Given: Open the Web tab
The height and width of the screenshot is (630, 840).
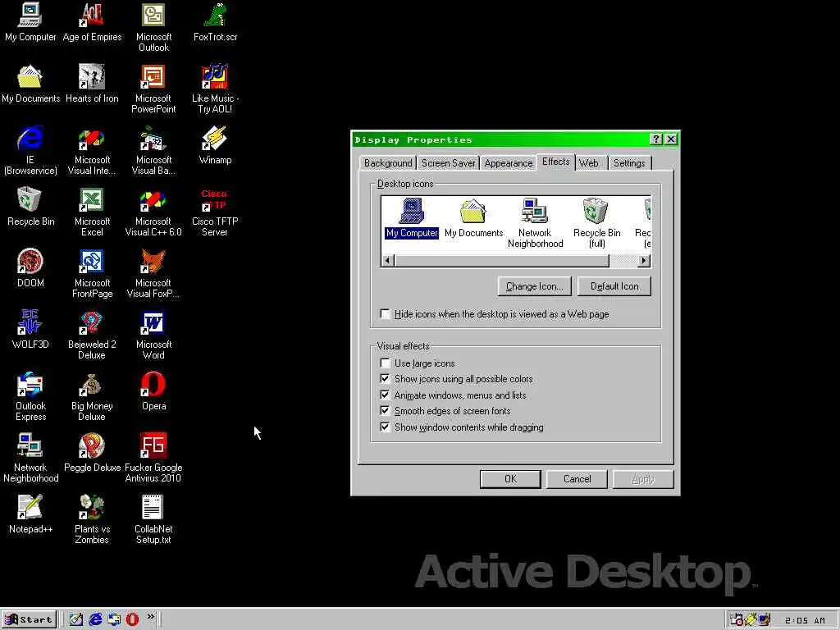Looking at the screenshot, I should click(x=589, y=163).
